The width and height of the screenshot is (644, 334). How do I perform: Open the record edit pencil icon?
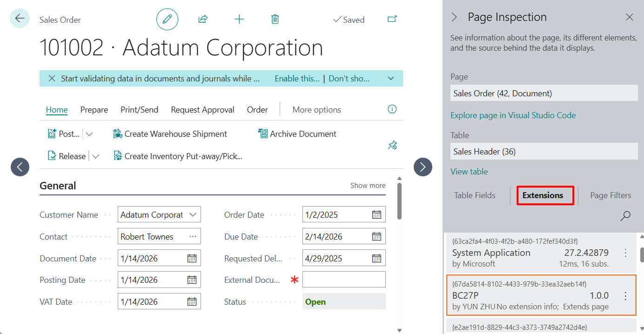[x=167, y=19]
